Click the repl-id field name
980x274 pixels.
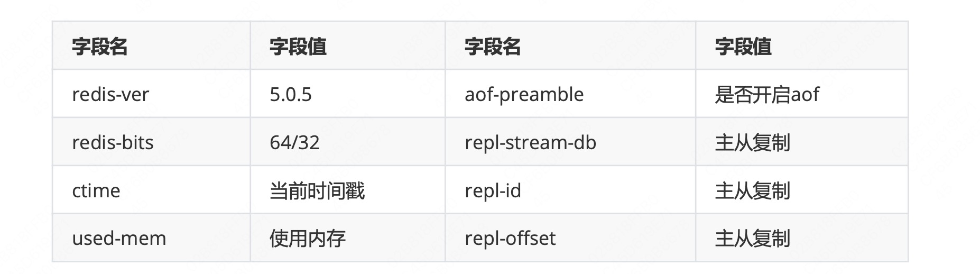[493, 191]
